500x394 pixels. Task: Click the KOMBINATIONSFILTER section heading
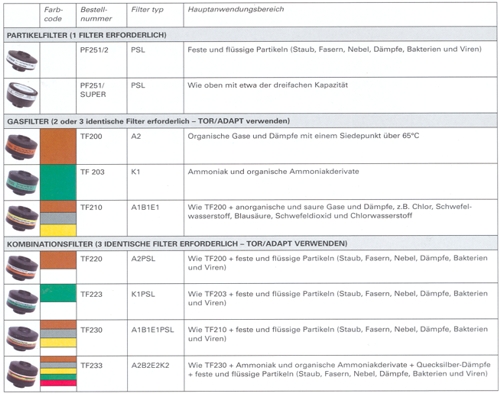click(x=177, y=244)
